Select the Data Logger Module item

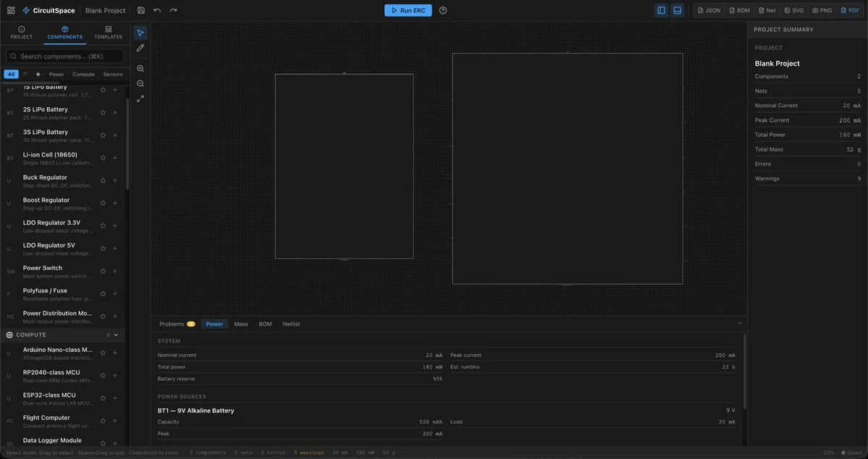click(62, 442)
